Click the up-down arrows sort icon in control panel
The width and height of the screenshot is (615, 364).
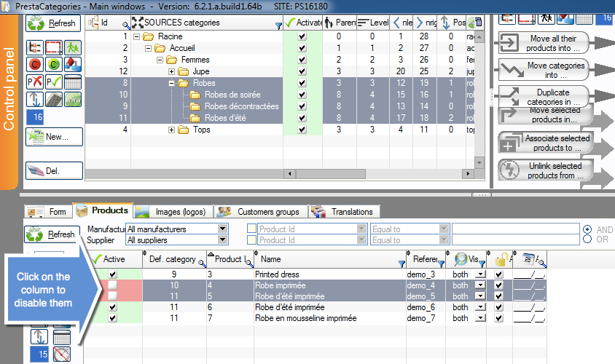pos(35,99)
